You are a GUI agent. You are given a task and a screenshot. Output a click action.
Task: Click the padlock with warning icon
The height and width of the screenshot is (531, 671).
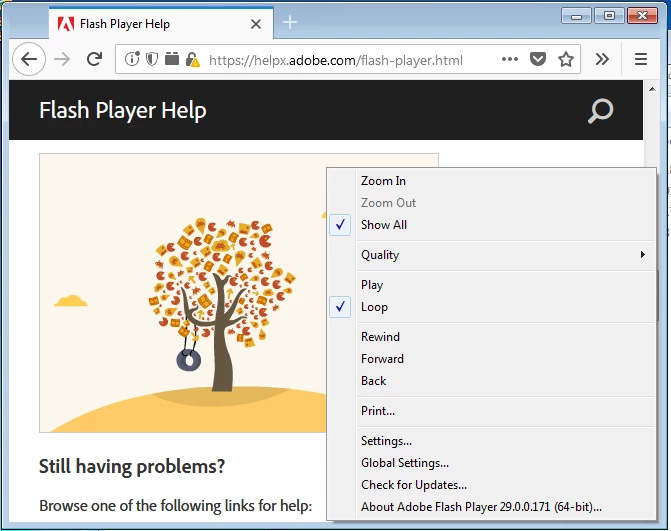(192, 59)
